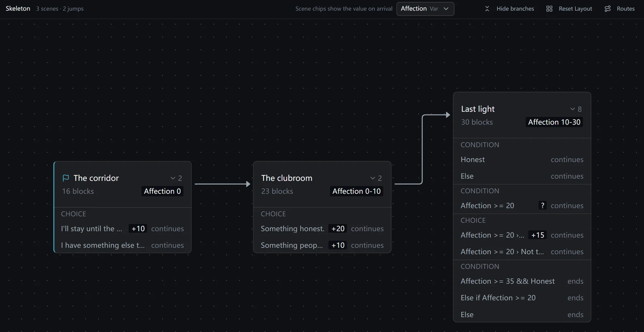This screenshot has width=644, height=332.
Task: Open the Routes panel
Action: [x=619, y=9]
